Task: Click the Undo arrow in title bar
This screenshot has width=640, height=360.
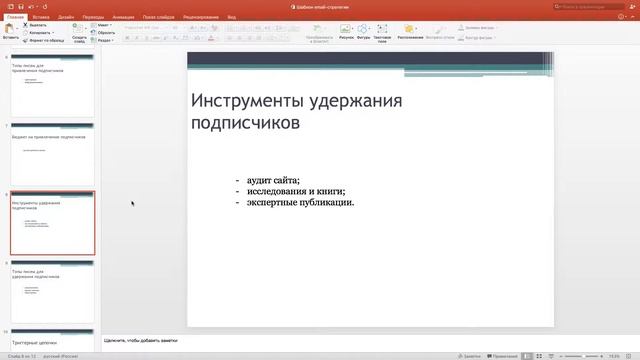Action: (31, 7)
